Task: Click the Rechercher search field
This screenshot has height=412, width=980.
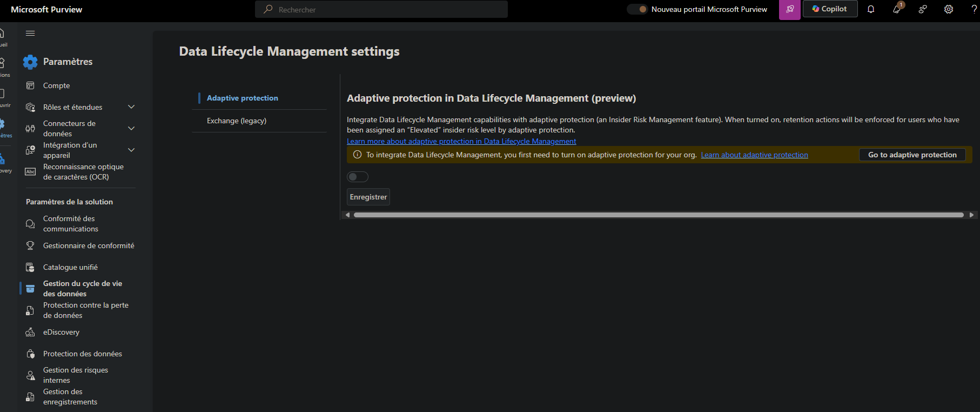Action: tap(381, 9)
